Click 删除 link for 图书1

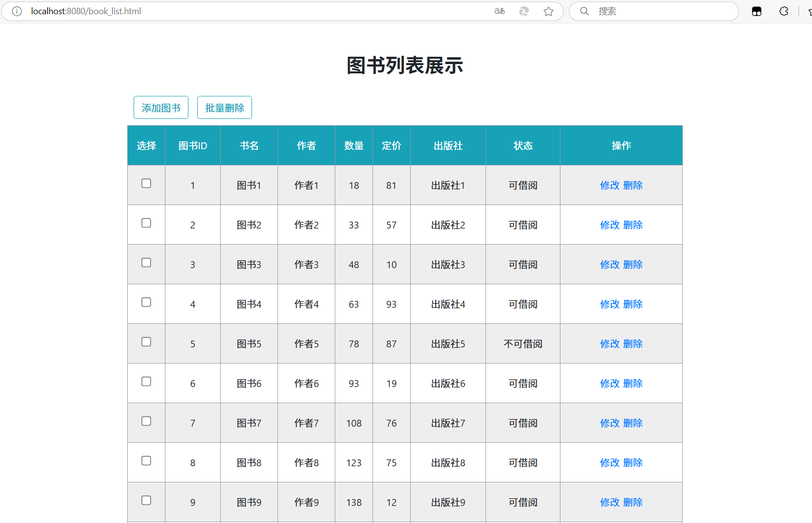point(633,185)
